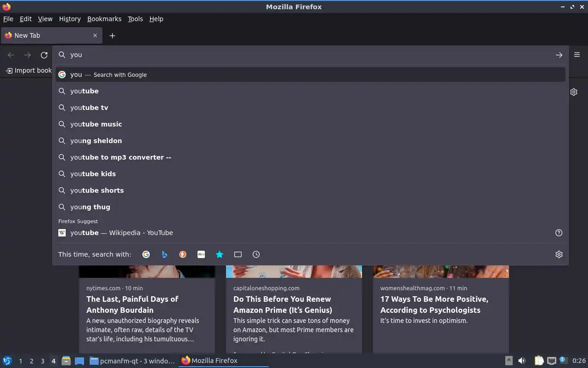Expand the system tray arrow icon
The image size is (588, 368).
(x=509, y=361)
